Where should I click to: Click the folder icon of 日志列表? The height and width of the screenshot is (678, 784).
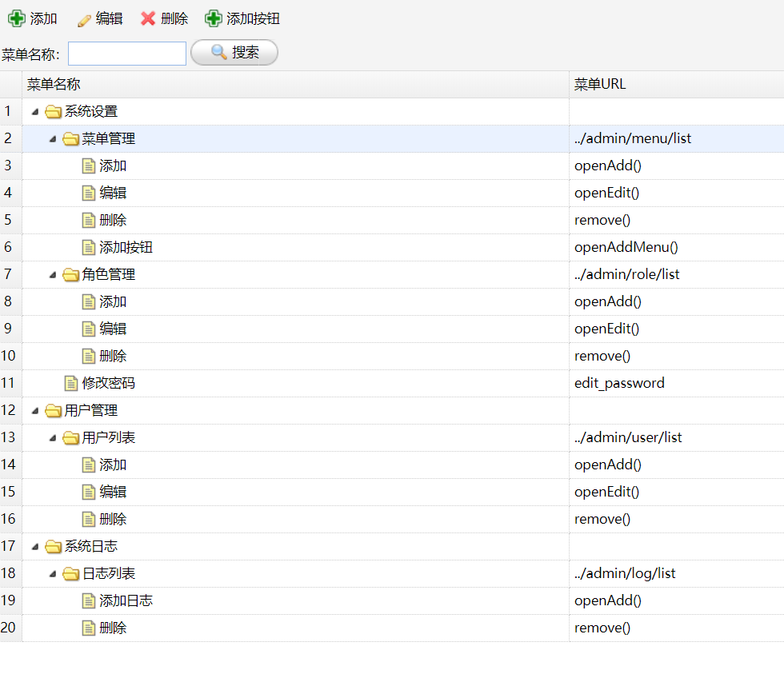pos(70,573)
